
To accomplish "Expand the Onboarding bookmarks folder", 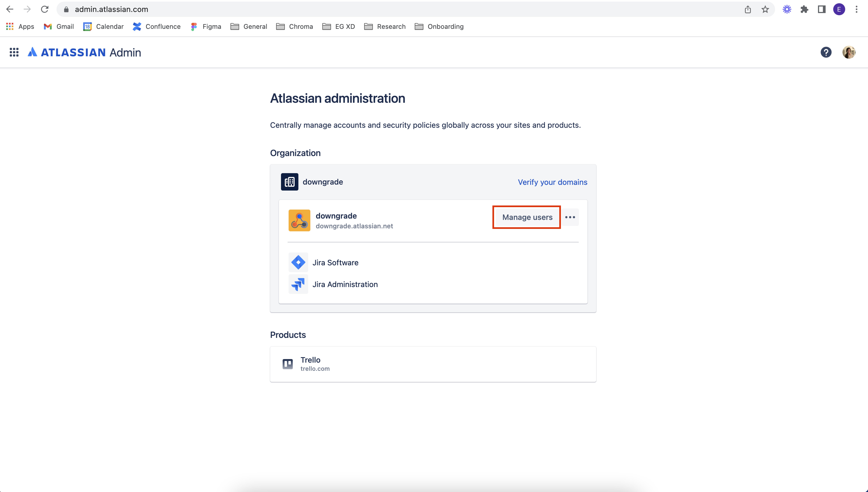I will (439, 26).
